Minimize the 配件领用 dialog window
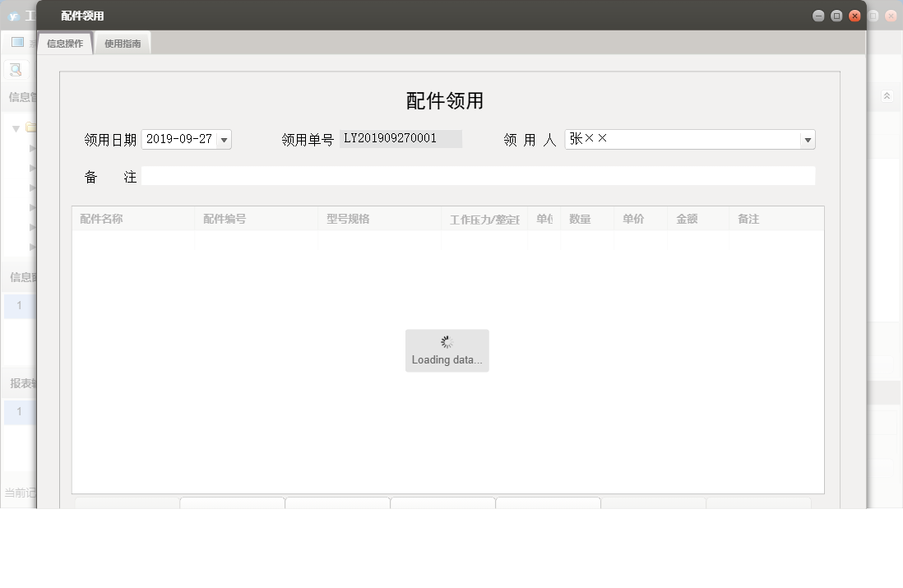 tap(817, 15)
